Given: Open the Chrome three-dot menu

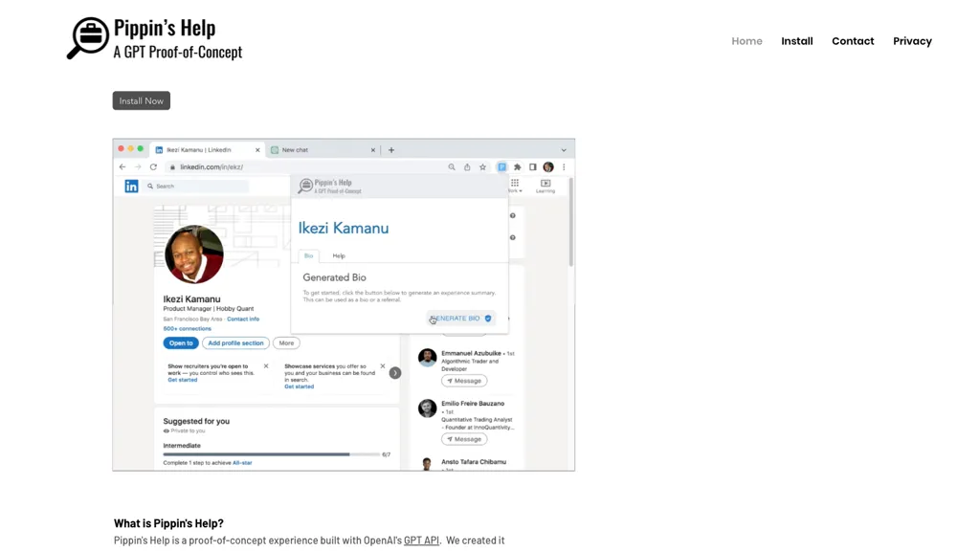Looking at the screenshot, I should (564, 166).
